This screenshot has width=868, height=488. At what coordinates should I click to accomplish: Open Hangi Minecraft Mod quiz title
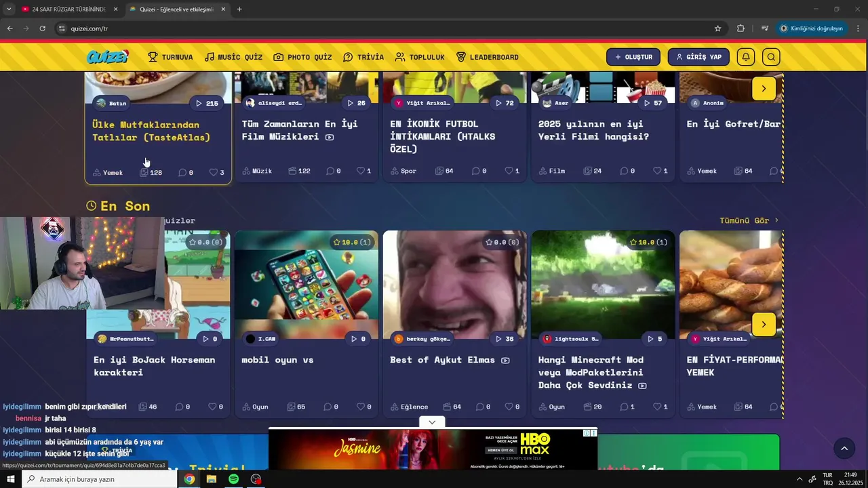[x=591, y=372]
